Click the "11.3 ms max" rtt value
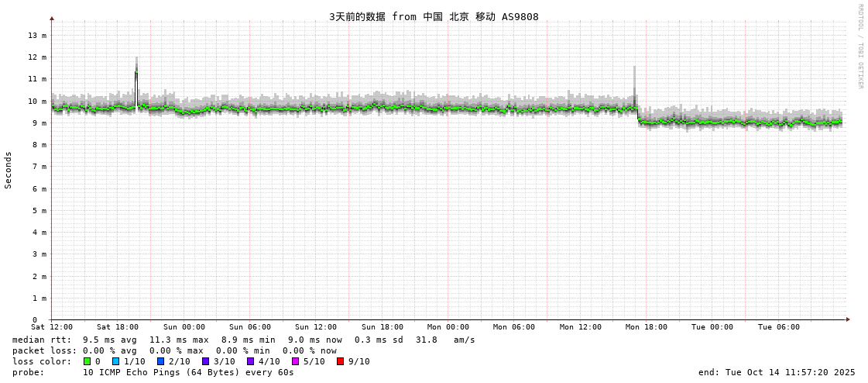 pos(179,340)
